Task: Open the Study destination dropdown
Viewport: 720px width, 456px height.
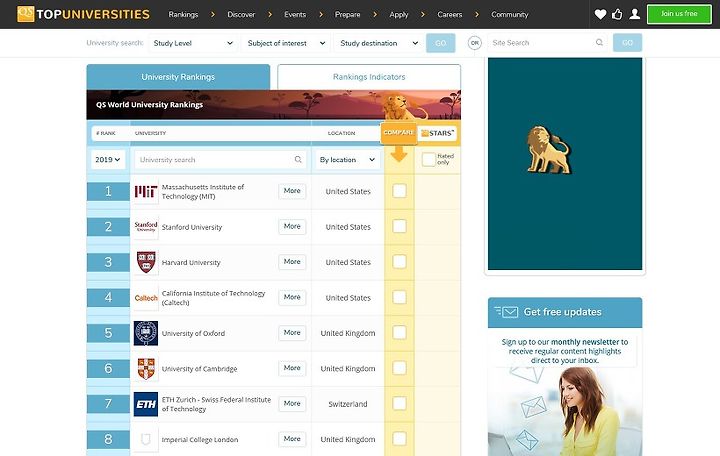Action: click(x=378, y=43)
